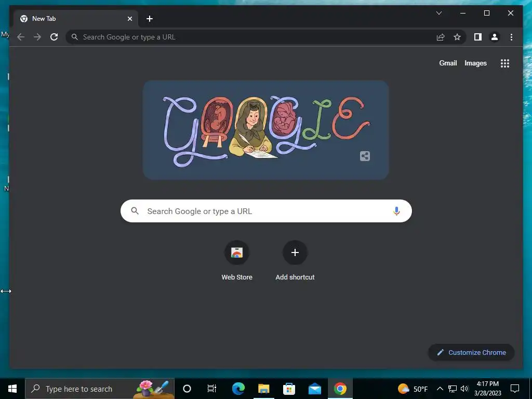Go back with the left arrow
Screen dimensions: 532x399
(21, 37)
